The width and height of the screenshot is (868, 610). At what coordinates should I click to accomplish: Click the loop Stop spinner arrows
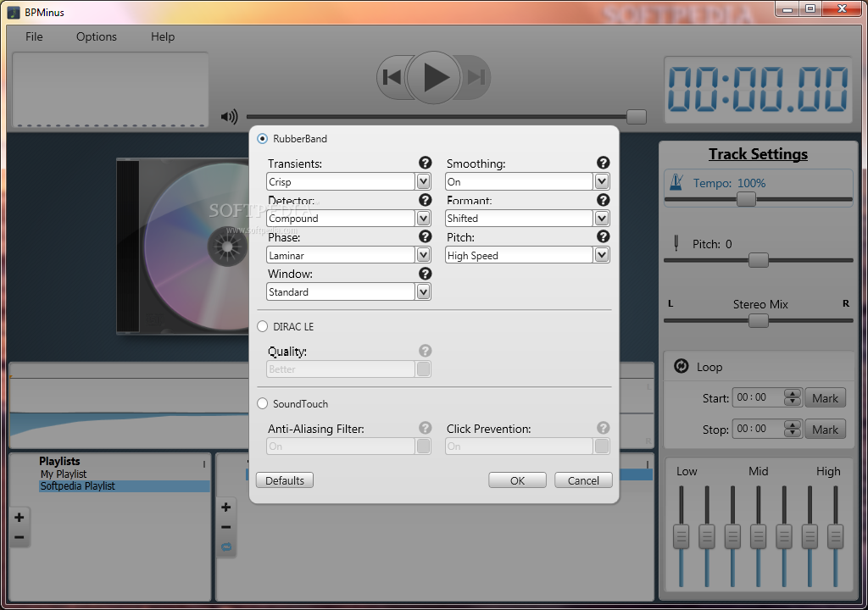[x=793, y=429]
